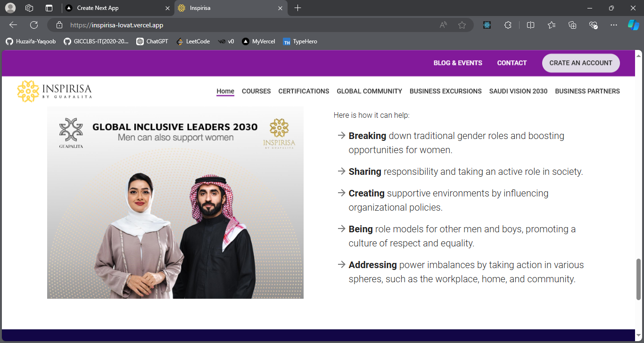Click the bold word 'Creating'
Screen dimensions: 644x343
coord(367,194)
